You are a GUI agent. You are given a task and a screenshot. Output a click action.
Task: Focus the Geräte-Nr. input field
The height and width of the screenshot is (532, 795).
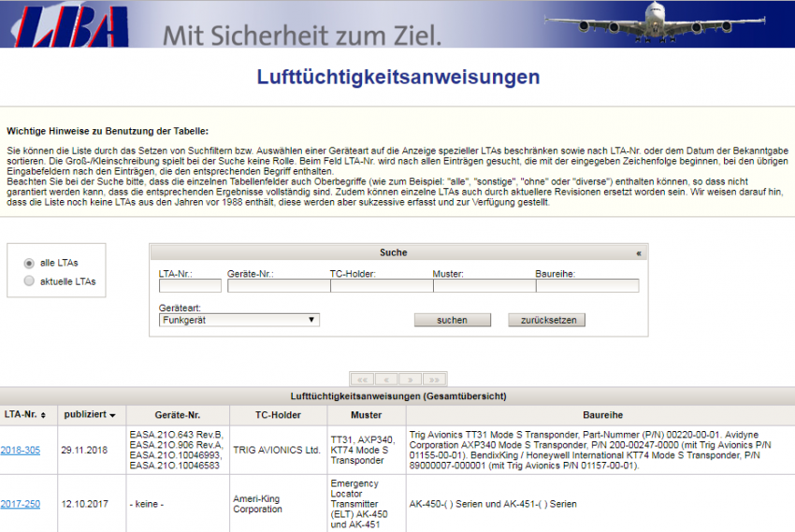tap(279, 286)
